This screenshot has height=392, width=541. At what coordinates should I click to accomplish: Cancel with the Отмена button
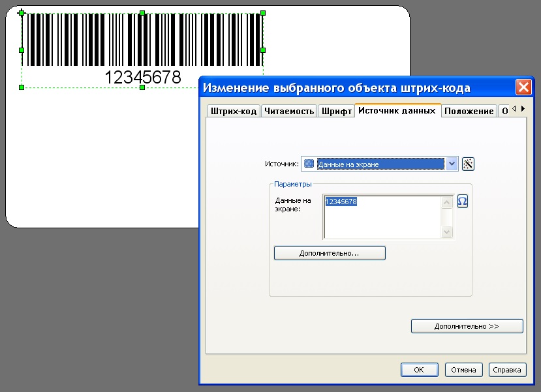[x=463, y=370]
